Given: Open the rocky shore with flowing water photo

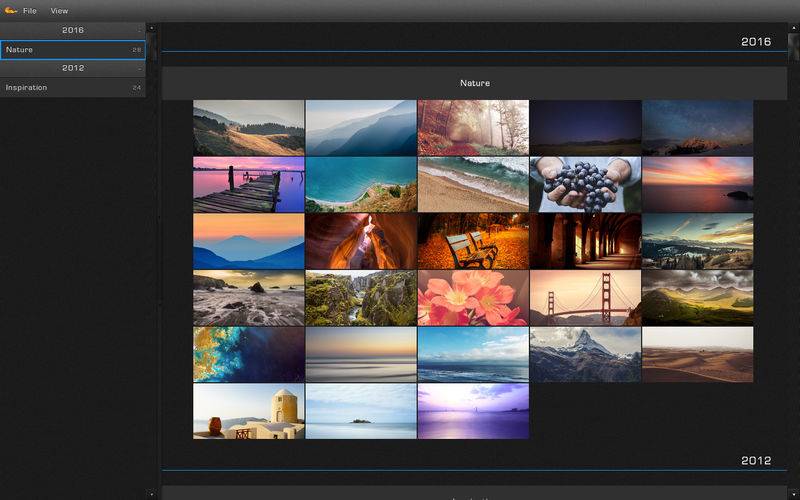Looking at the screenshot, I should 248,297.
